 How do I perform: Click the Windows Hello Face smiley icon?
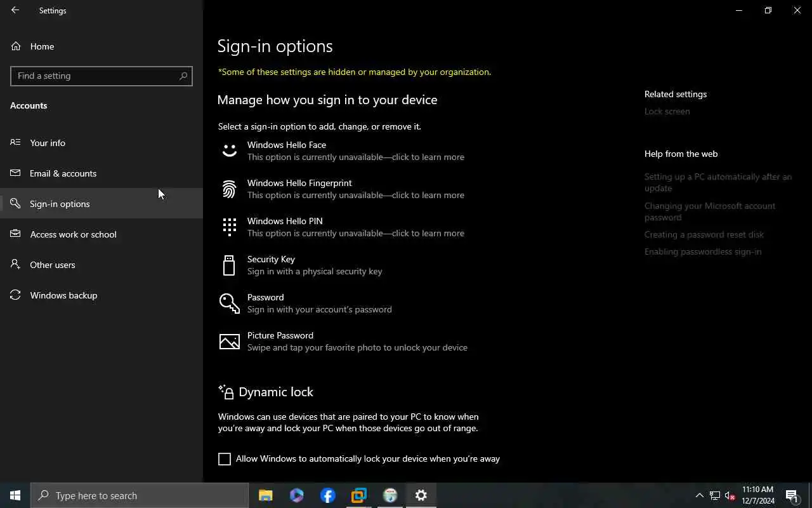coord(229,151)
